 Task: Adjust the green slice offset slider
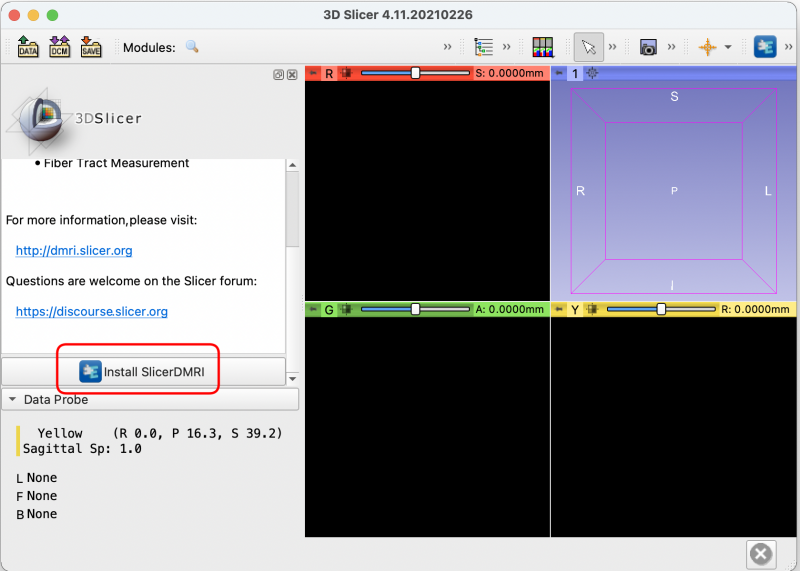(415, 309)
